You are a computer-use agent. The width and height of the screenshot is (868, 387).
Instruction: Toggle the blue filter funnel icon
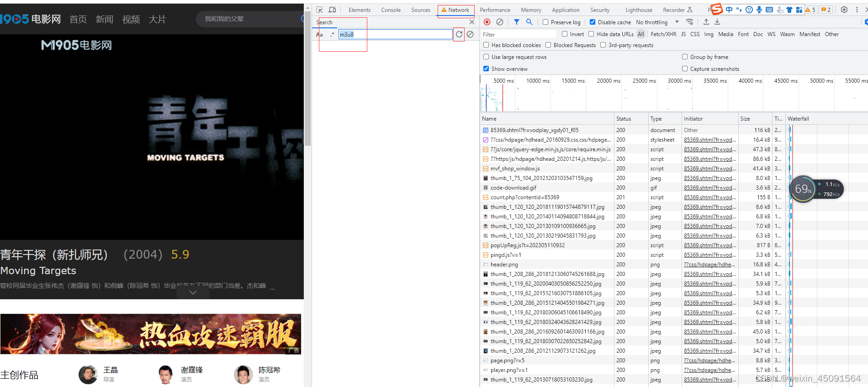[x=517, y=22]
